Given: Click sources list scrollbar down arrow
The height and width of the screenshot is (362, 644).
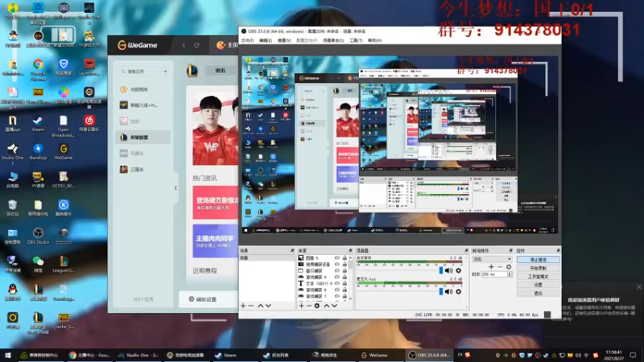Looking at the screenshot, I should pos(350,298).
